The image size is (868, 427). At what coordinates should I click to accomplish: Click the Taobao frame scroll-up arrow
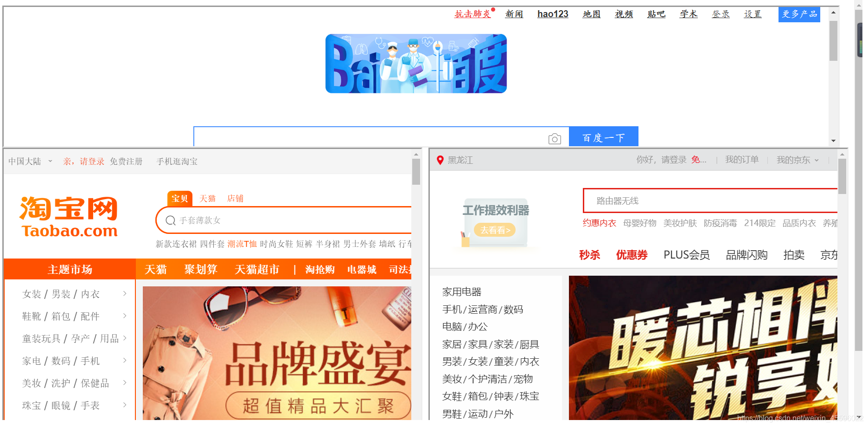pos(416,154)
